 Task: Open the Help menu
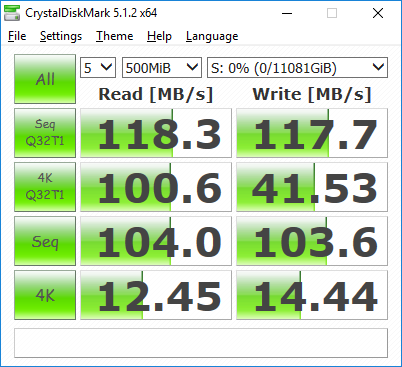(159, 36)
